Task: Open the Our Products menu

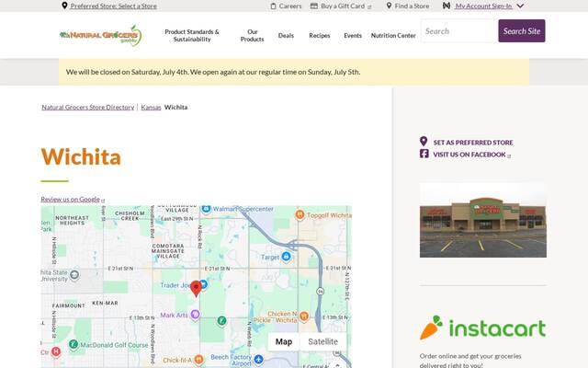Action: tap(253, 35)
